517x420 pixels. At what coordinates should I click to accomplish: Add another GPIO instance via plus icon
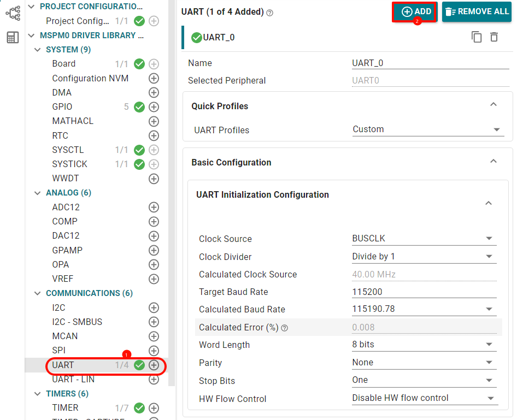154,107
